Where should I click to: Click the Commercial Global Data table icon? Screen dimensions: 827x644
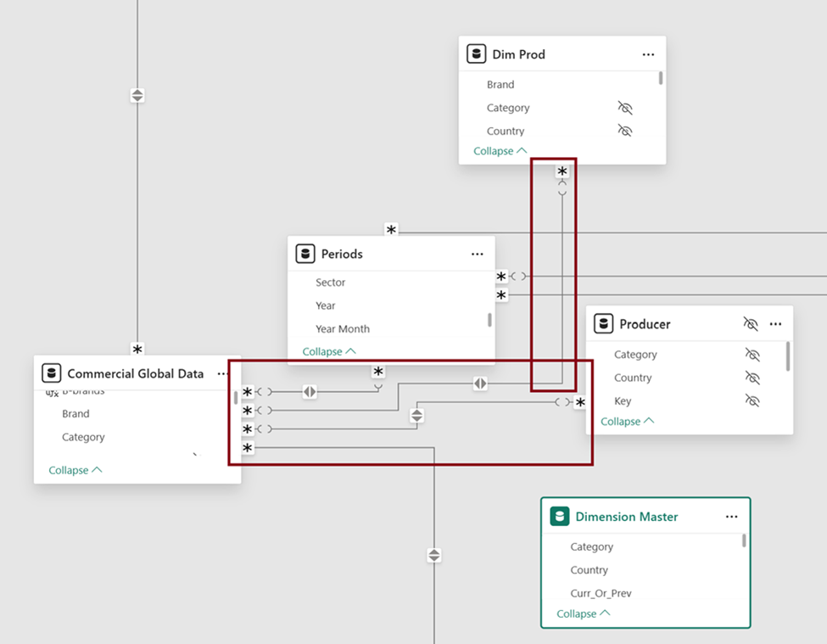tap(51, 372)
